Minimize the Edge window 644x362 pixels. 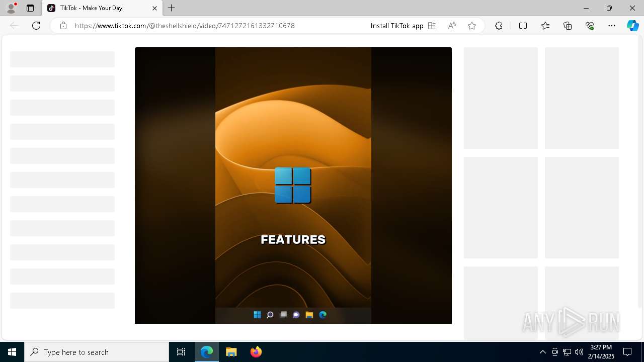click(x=586, y=8)
